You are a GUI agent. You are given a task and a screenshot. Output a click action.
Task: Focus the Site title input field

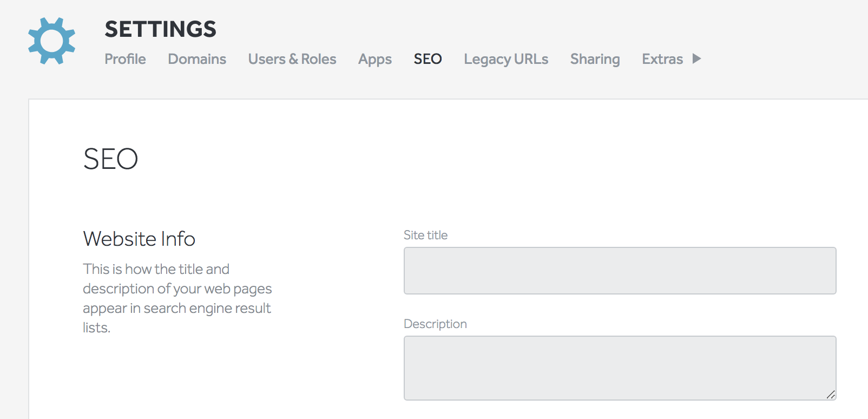620,271
